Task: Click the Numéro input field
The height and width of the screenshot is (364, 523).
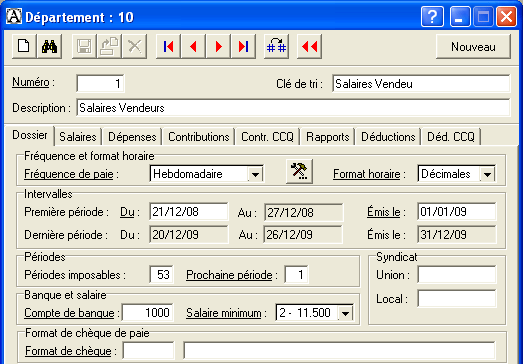Action: (x=100, y=83)
